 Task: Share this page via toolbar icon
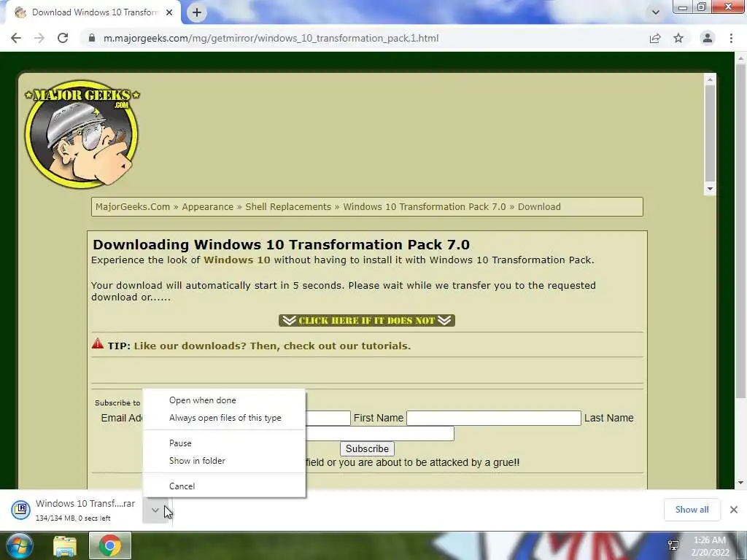click(x=655, y=38)
